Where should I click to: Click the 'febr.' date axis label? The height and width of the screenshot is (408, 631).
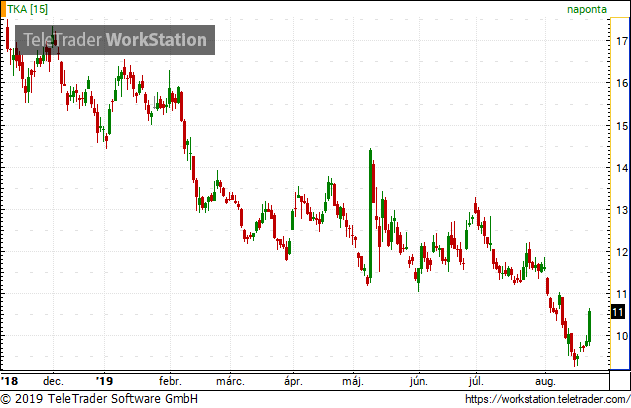(x=170, y=381)
